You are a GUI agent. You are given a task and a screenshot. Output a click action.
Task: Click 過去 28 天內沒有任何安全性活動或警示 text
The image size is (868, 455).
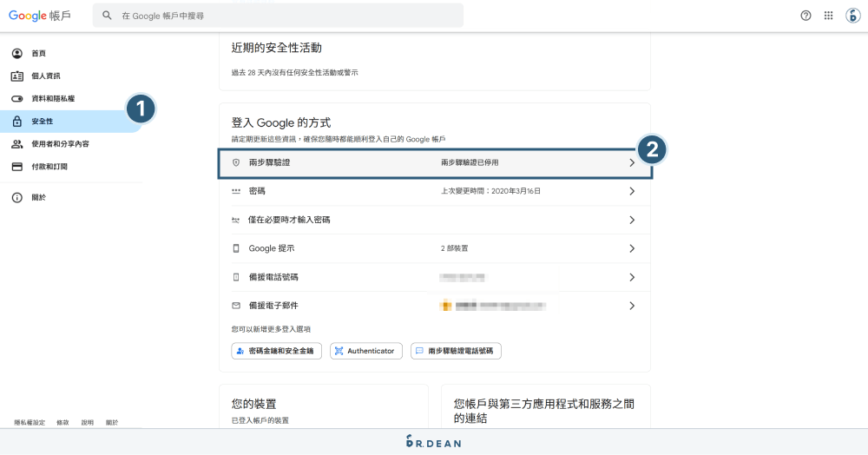pos(294,73)
